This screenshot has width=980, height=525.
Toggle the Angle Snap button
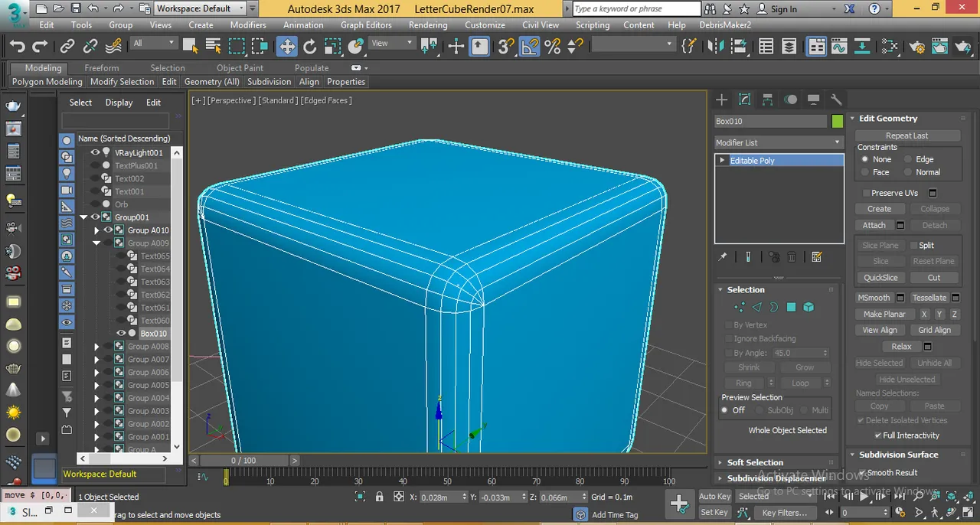(x=529, y=47)
